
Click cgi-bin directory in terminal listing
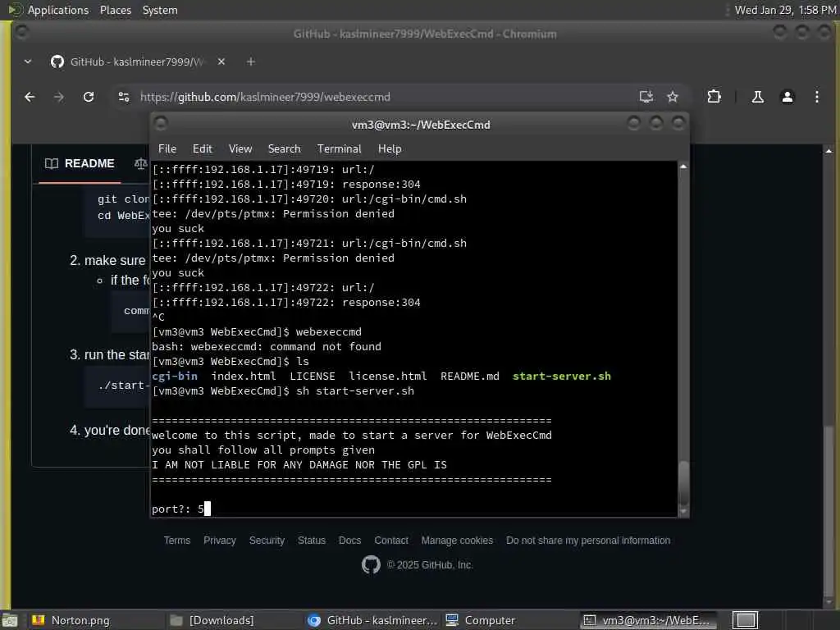(175, 376)
